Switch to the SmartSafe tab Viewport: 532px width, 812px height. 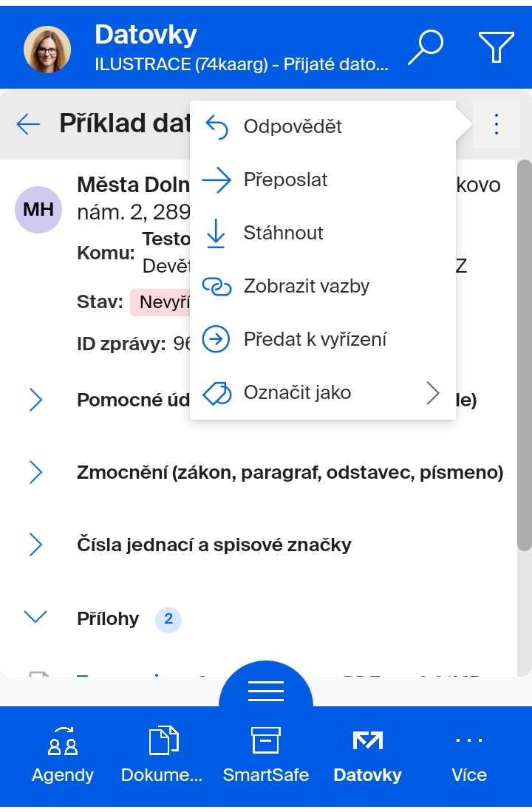[266, 755]
